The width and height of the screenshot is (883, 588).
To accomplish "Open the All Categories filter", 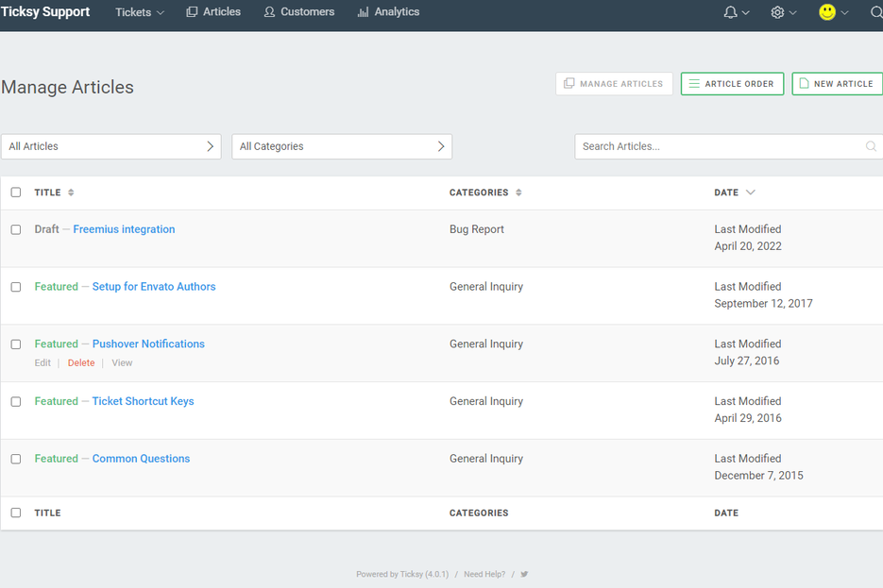I will coord(341,146).
